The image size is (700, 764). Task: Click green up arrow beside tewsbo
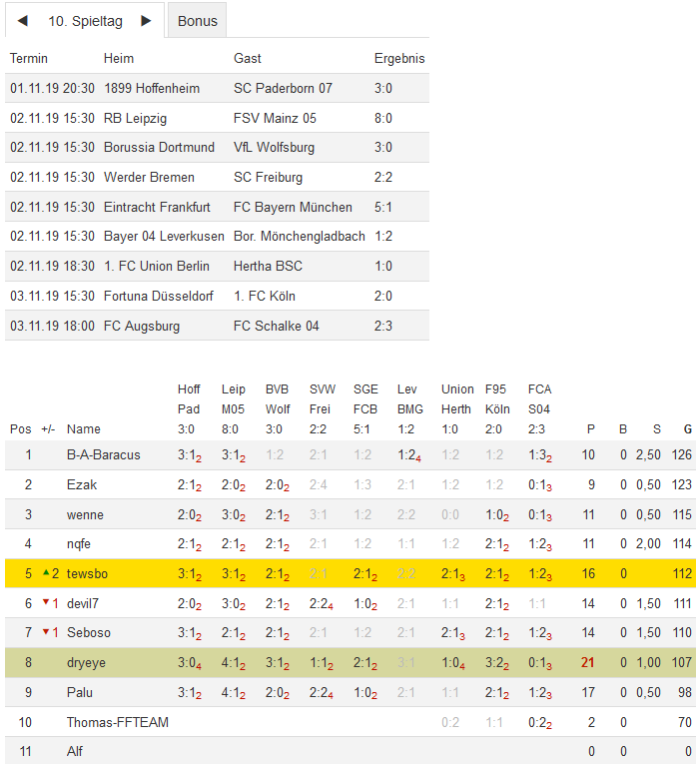45,573
